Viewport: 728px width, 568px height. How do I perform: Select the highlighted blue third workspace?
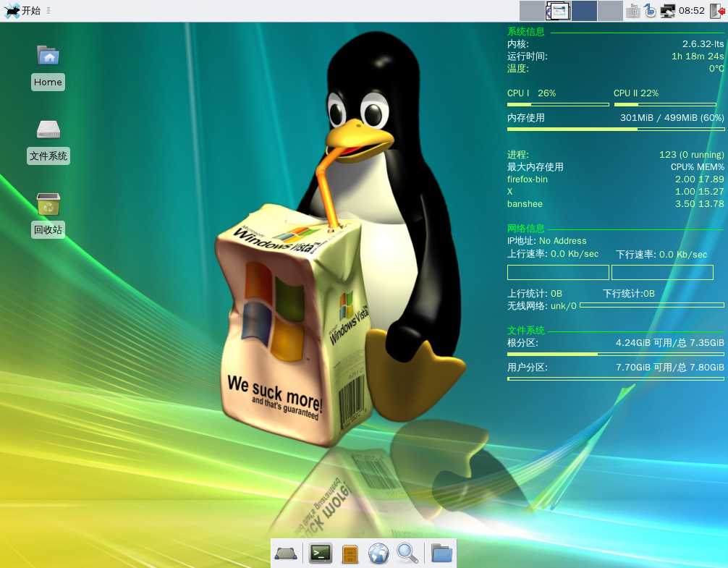pos(584,11)
